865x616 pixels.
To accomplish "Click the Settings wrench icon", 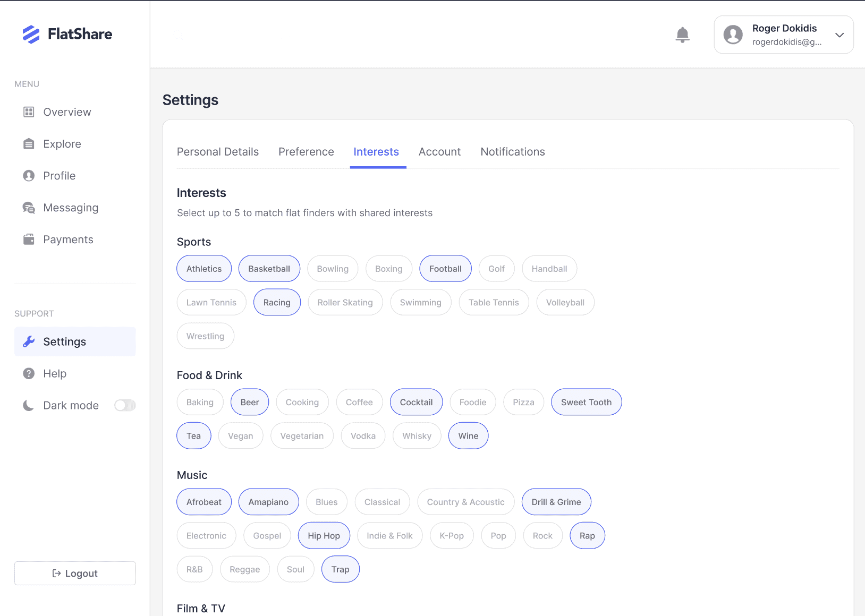I will click(29, 341).
